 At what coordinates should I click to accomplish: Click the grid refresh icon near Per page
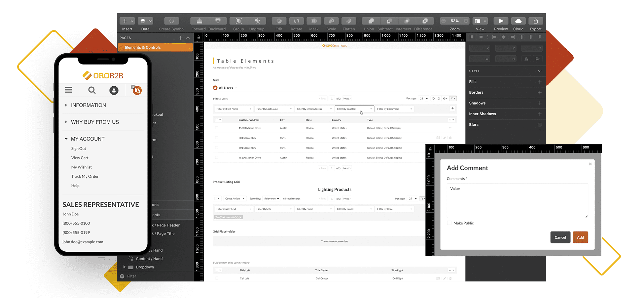(439, 99)
